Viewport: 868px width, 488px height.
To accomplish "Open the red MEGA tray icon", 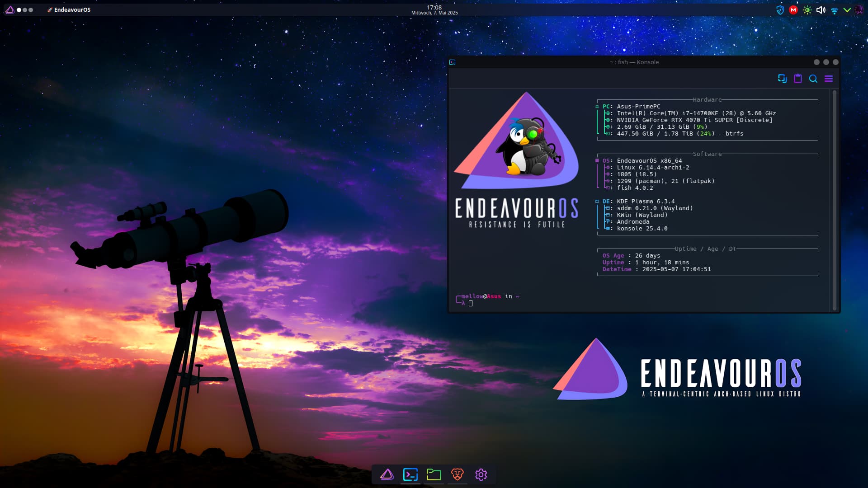I will [793, 10].
